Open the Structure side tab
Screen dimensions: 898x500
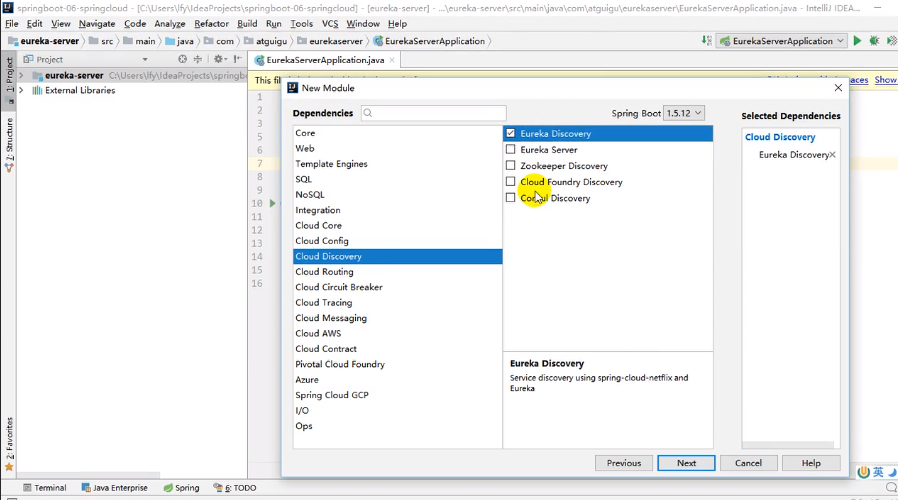(9, 144)
